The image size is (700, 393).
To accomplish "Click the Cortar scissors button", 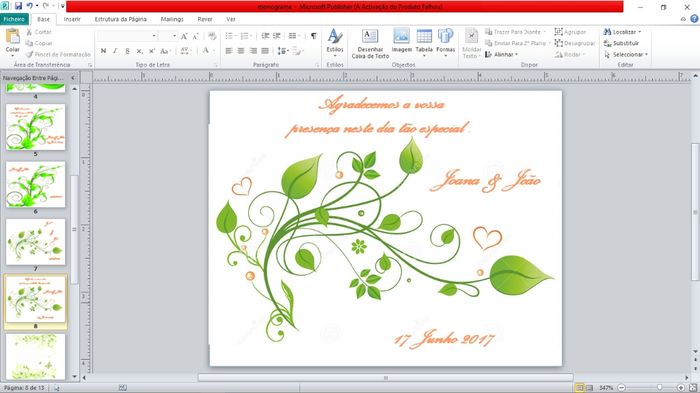I will [39, 32].
